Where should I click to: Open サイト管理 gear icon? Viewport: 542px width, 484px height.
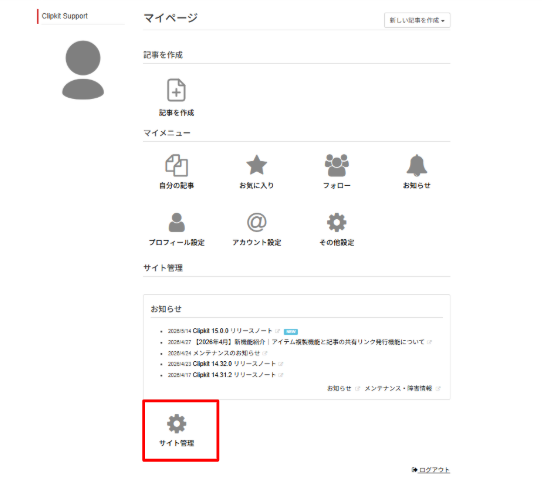(177, 424)
